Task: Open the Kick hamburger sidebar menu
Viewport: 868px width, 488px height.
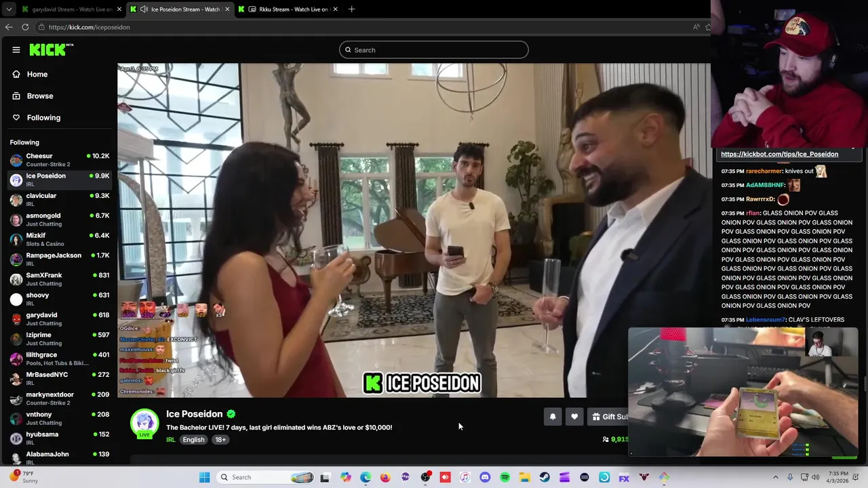Action: pos(16,49)
